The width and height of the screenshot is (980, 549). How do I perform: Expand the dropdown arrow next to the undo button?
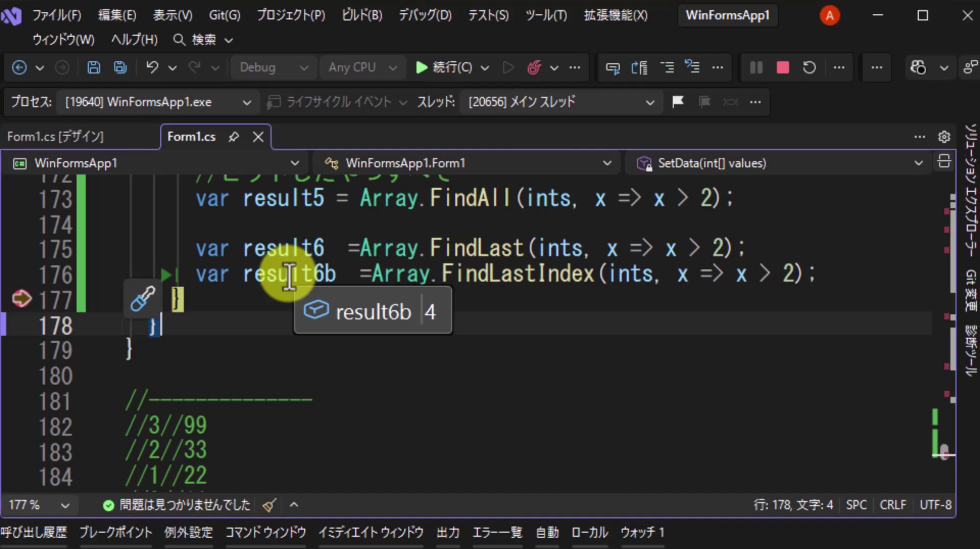tap(173, 67)
